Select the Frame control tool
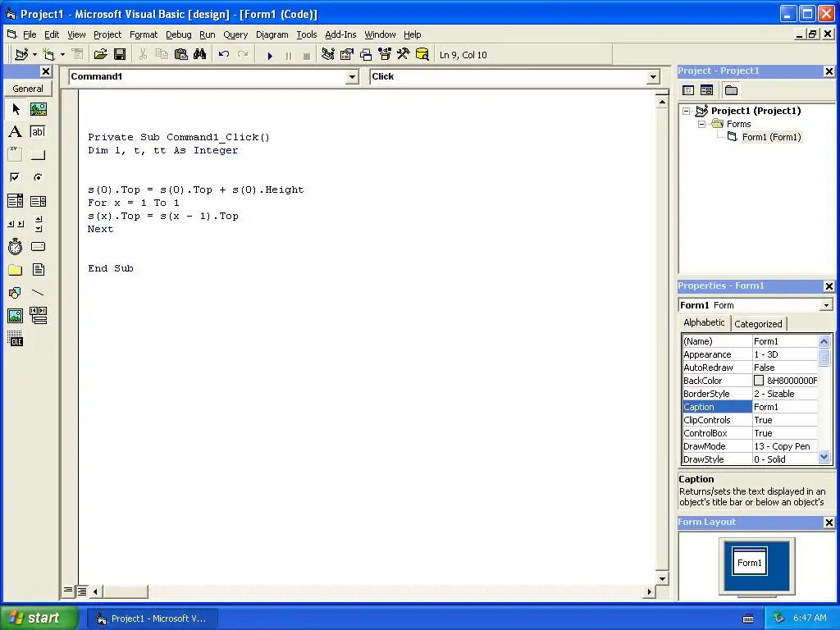Image resolution: width=840 pixels, height=630 pixels. 16,155
